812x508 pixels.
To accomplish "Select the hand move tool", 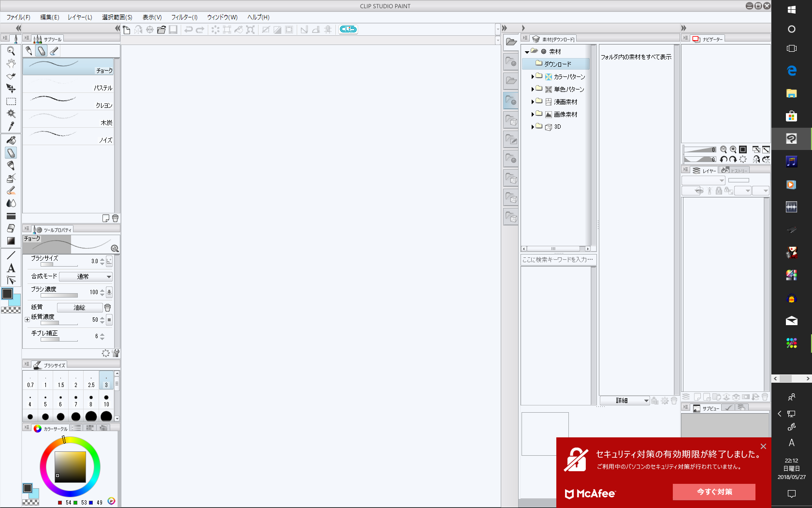I will coord(11,63).
